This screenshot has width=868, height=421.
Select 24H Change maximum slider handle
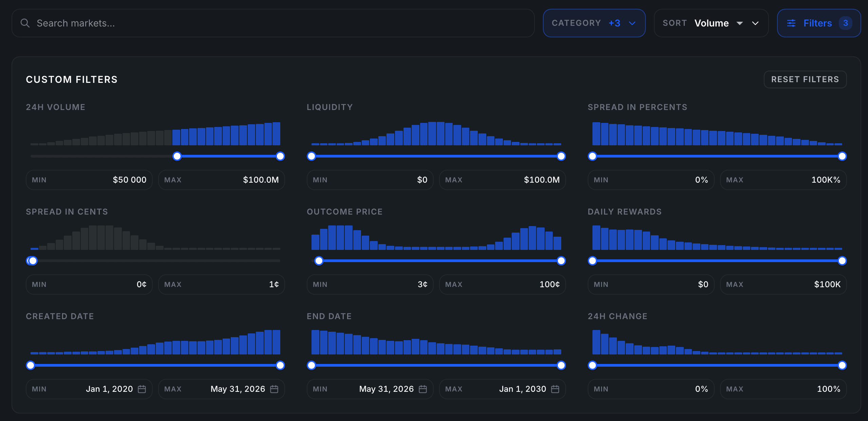(x=842, y=365)
